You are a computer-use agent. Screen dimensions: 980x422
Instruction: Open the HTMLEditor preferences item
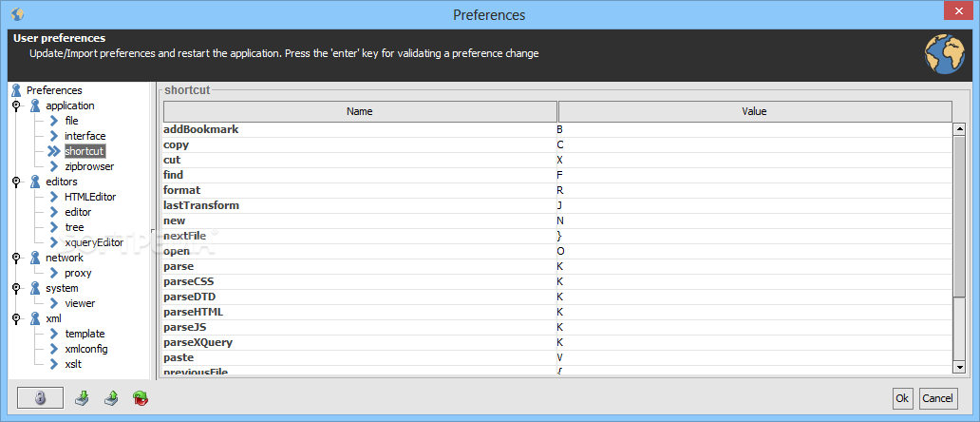point(90,197)
